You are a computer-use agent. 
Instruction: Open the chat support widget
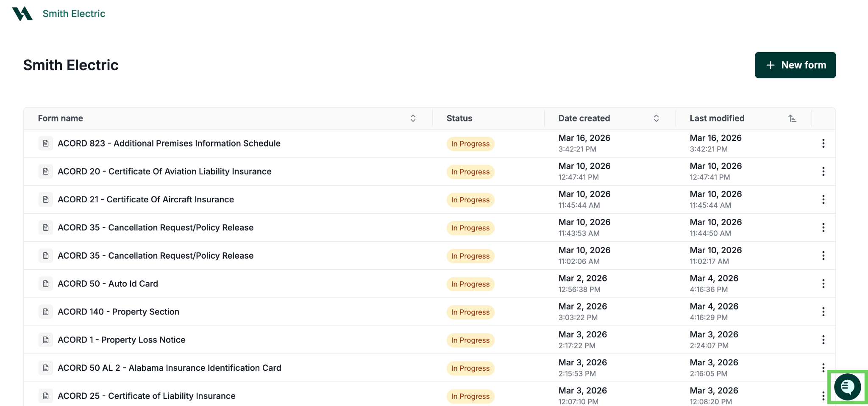(847, 387)
